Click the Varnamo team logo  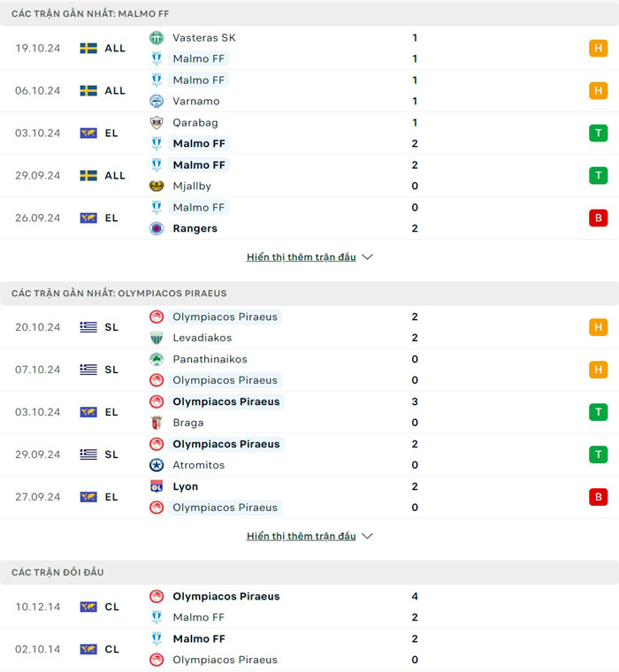[x=157, y=102]
